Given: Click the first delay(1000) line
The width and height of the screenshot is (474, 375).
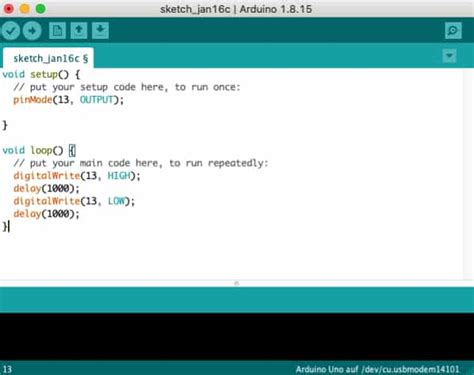Looking at the screenshot, I should pos(46,188).
